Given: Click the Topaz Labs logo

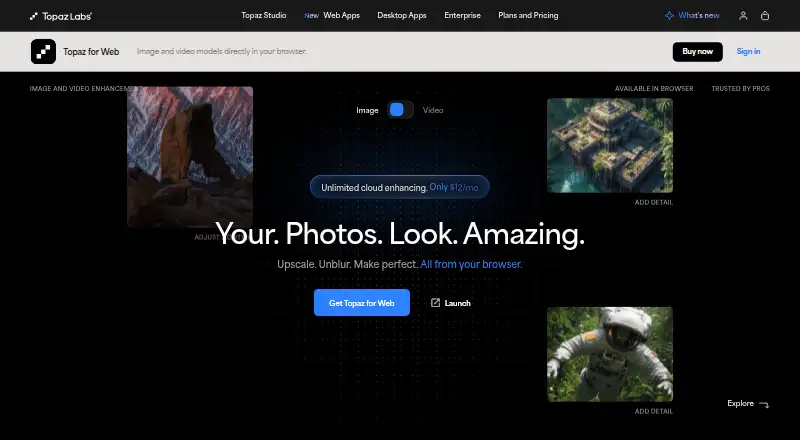Looking at the screenshot, I should 61,16.
